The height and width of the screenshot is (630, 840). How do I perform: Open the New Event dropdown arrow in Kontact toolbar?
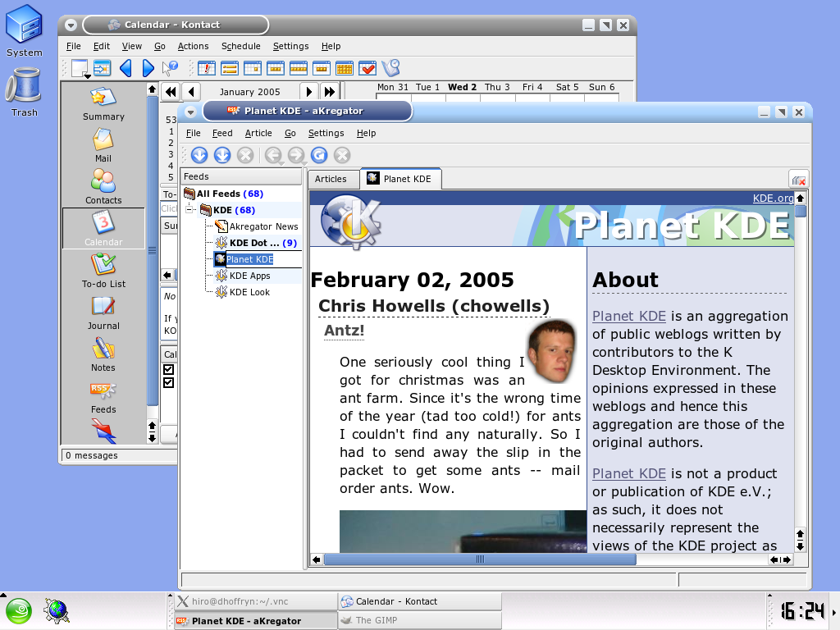click(x=86, y=75)
